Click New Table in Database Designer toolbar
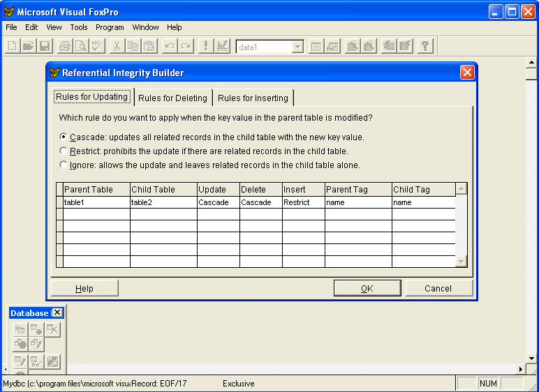Viewport: 539px width, 392px height. click(20, 330)
